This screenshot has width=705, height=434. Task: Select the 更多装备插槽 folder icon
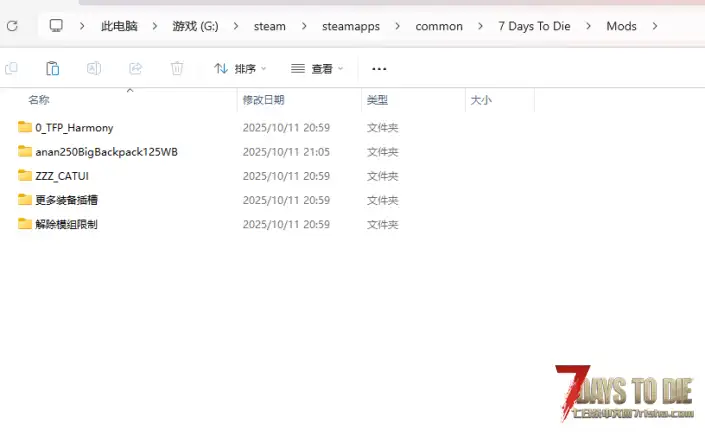[x=25, y=200]
